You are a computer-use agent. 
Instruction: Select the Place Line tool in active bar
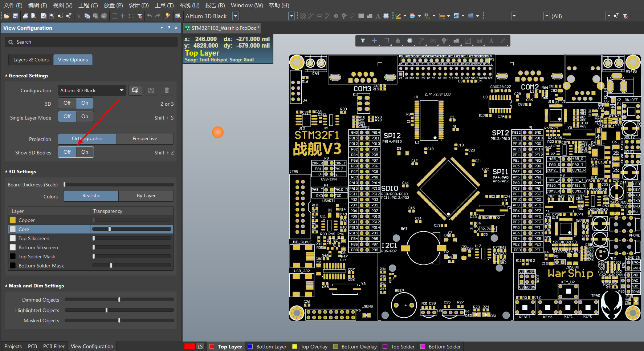[x=503, y=41]
